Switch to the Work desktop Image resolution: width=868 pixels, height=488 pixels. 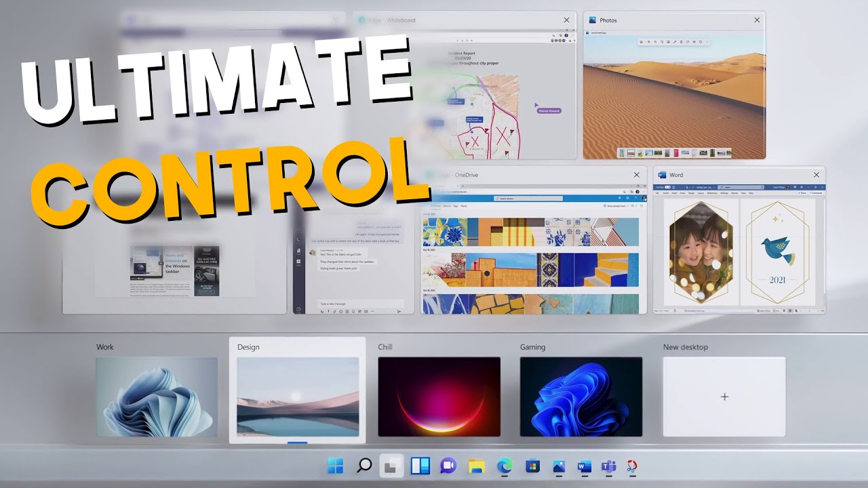(x=157, y=396)
